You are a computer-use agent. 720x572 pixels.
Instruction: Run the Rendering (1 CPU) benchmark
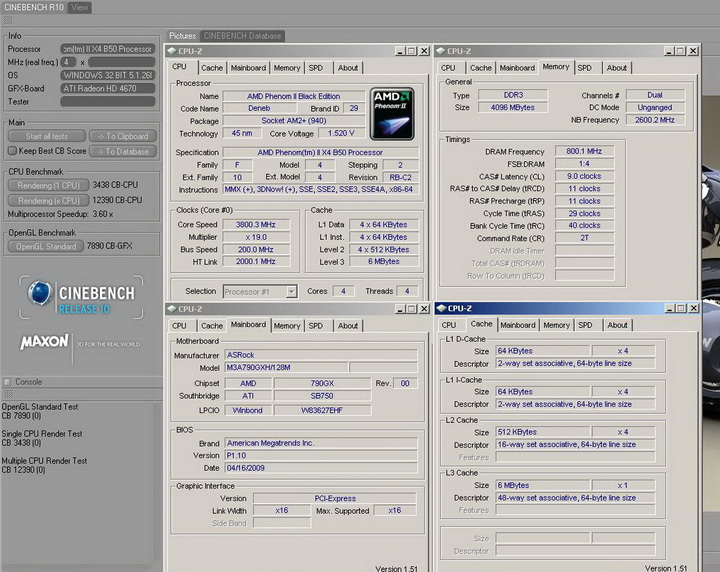48,186
